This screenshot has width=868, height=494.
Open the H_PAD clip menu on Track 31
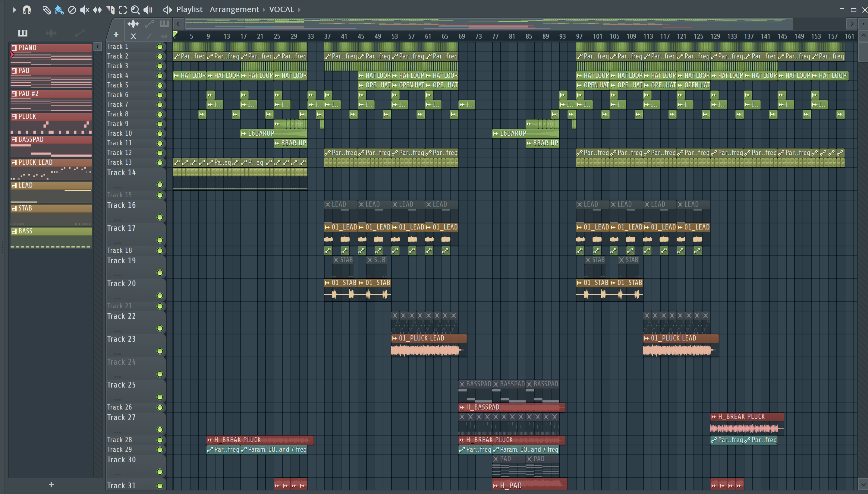[495, 486]
